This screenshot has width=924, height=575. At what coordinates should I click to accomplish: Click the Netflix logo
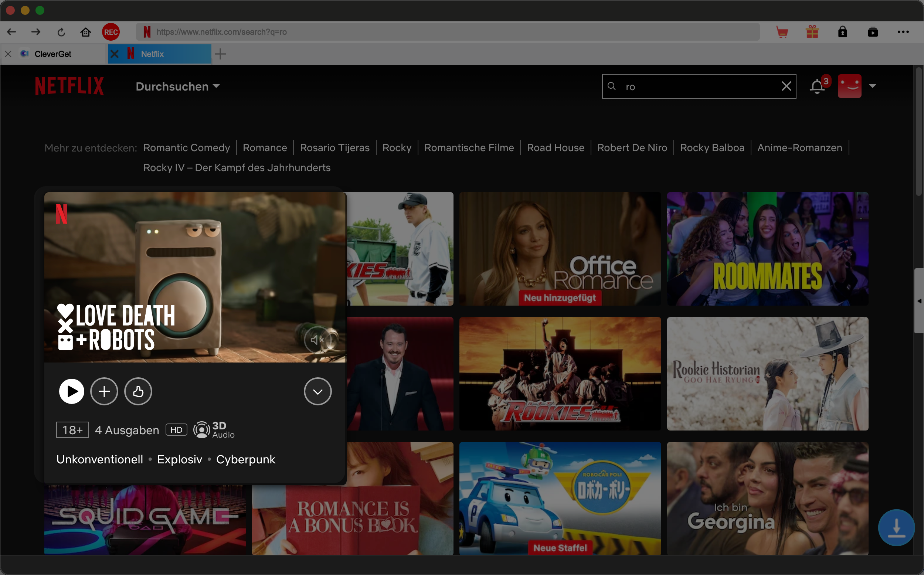[69, 86]
